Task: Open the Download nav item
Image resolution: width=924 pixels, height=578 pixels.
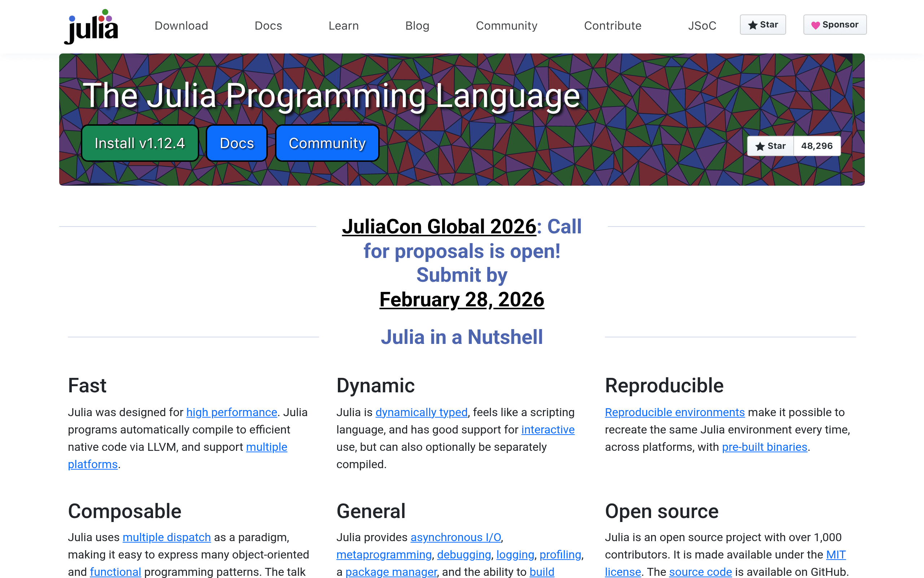Action: tap(181, 26)
